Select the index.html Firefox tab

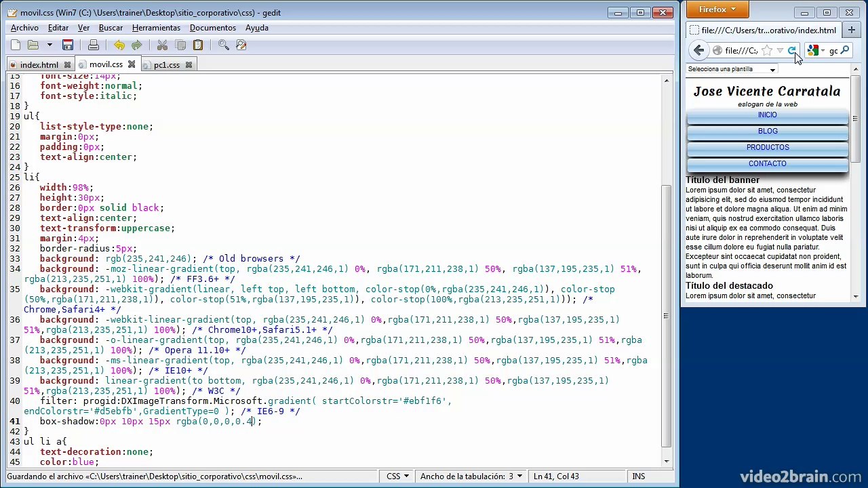pyautogui.click(x=763, y=30)
